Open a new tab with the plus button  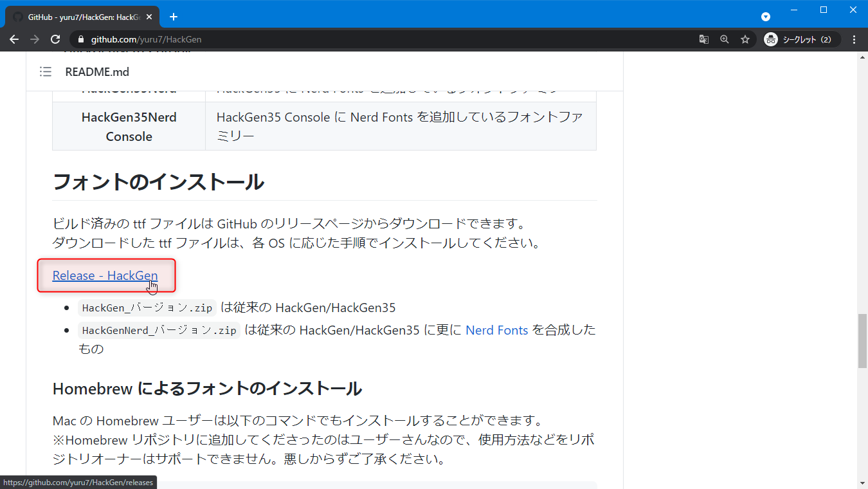pyautogui.click(x=173, y=17)
